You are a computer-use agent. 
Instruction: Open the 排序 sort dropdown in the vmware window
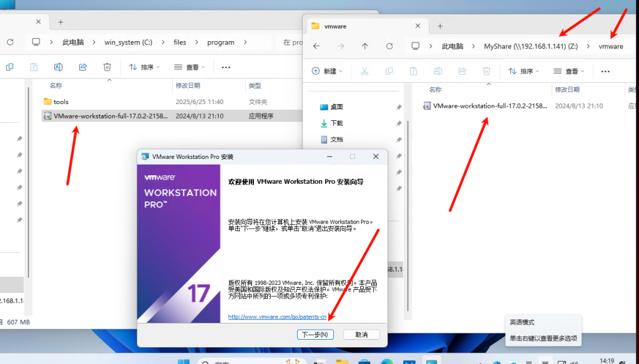pos(524,71)
